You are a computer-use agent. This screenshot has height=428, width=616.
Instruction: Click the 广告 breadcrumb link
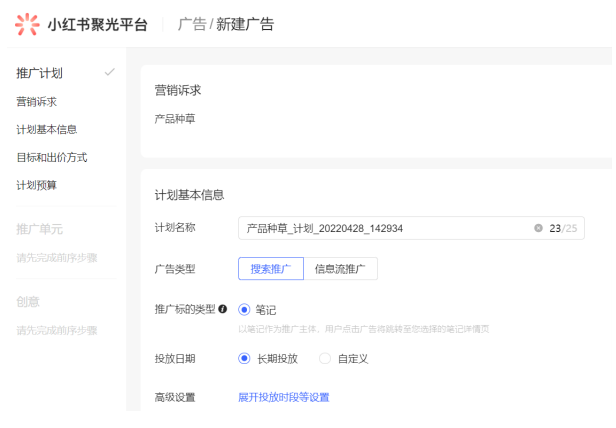[x=192, y=24]
